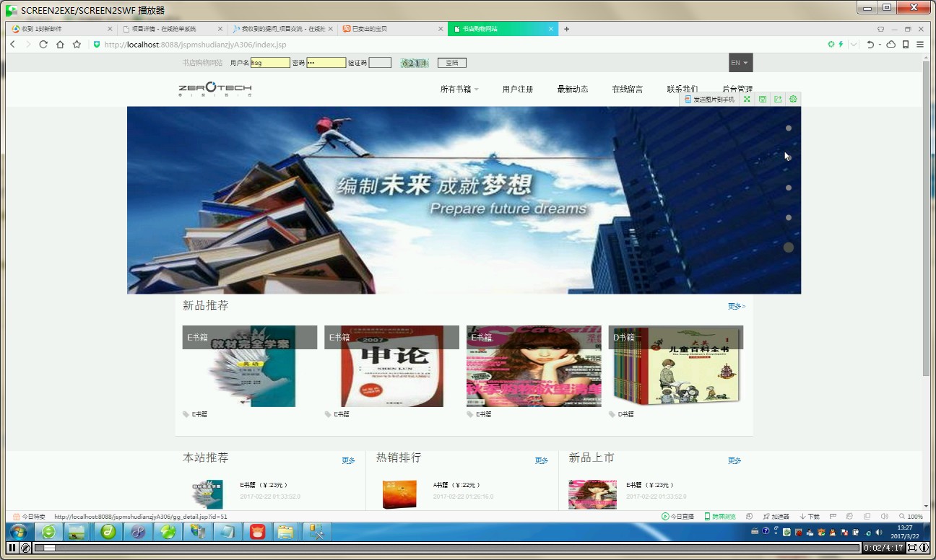The width and height of the screenshot is (936, 560).
Task: Switch to the 收到 1封新邮件 tab
Action: coord(60,29)
